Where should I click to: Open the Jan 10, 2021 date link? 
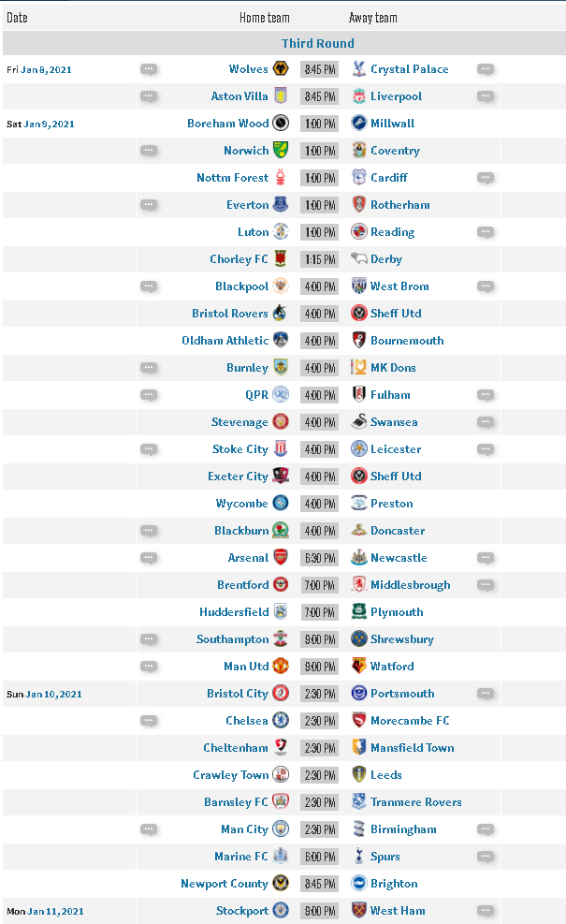coord(53,695)
